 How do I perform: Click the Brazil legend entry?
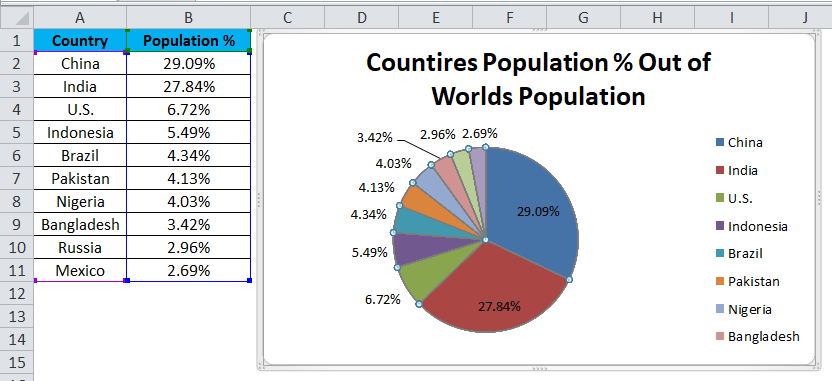coord(739,254)
